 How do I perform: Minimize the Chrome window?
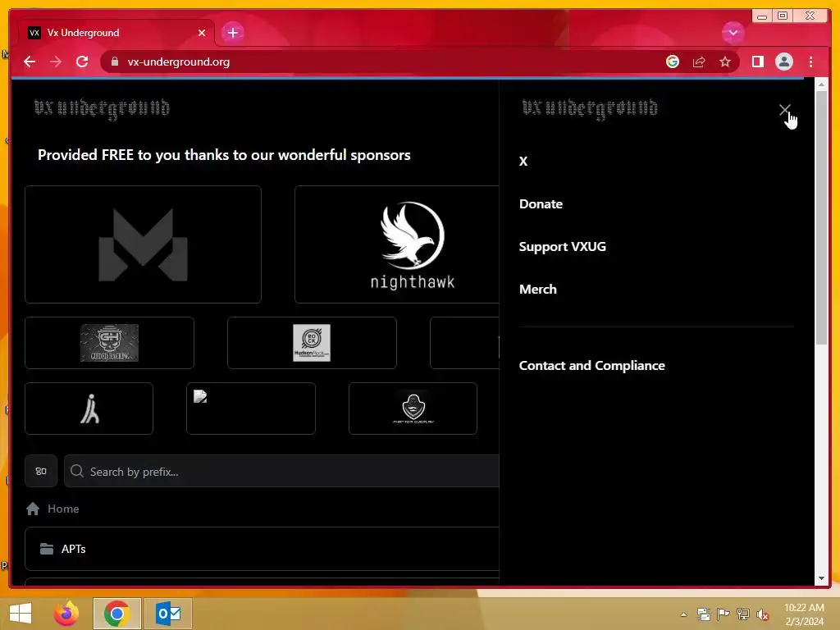[x=762, y=16]
